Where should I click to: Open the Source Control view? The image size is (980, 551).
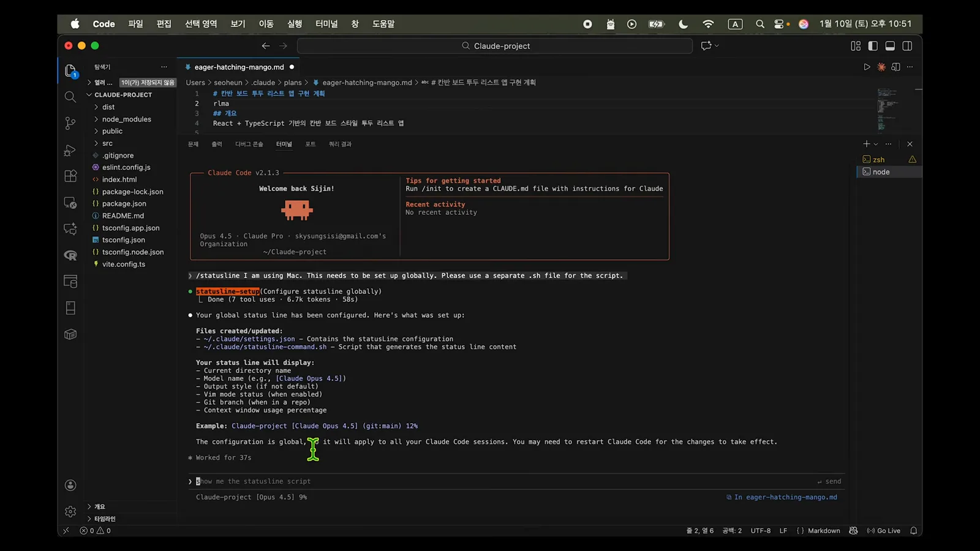pyautogui.click(x=70, y=123)
